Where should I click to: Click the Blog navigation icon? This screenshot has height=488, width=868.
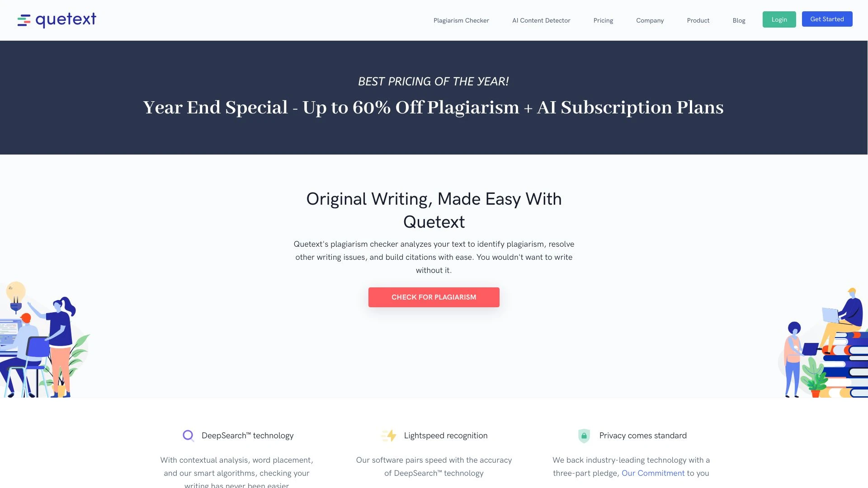[739, 20]
